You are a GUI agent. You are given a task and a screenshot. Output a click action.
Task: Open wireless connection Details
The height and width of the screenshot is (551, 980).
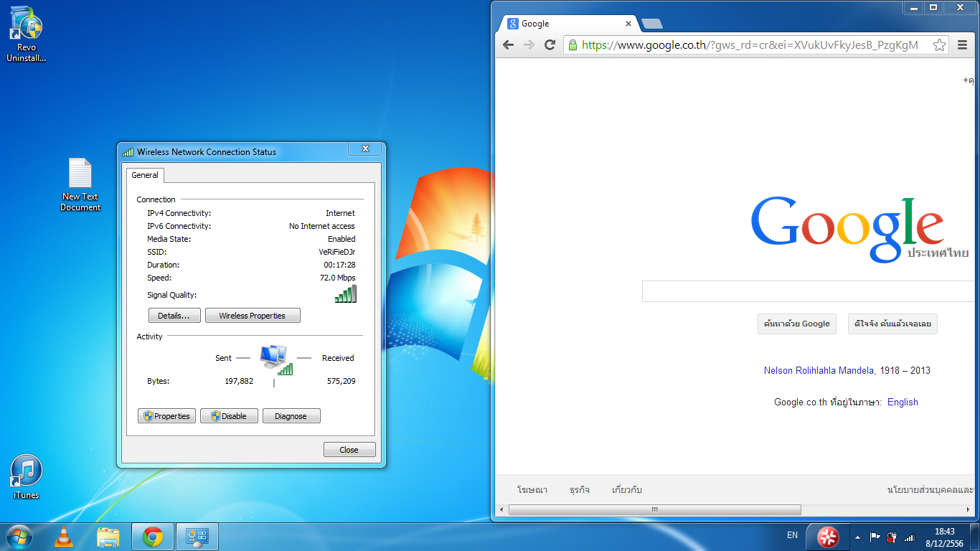174,316
